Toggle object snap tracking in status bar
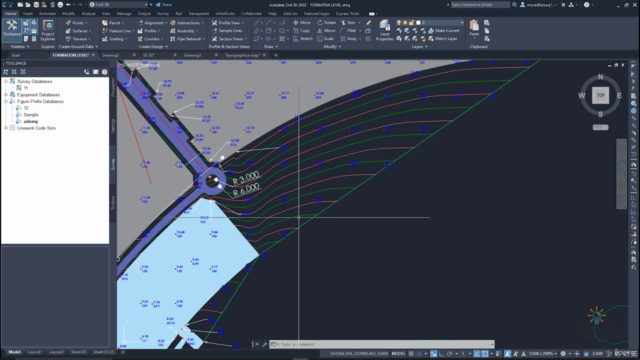Viewport: 640px width, 360px height. click(x=476, y=354)
